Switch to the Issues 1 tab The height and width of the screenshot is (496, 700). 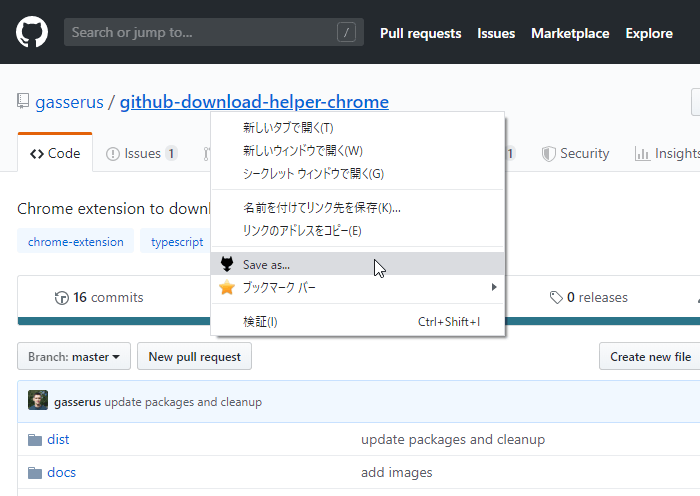coord(142,154)
